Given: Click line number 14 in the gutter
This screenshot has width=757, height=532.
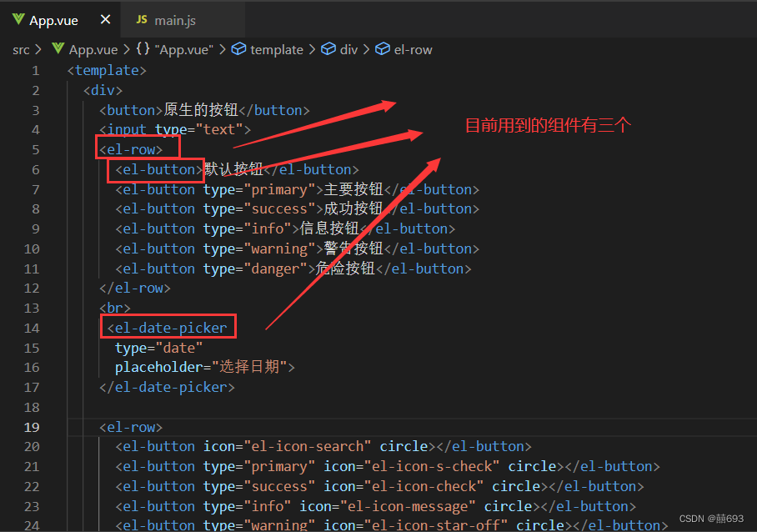Looking at the screenshot, I should click(32, 328).
